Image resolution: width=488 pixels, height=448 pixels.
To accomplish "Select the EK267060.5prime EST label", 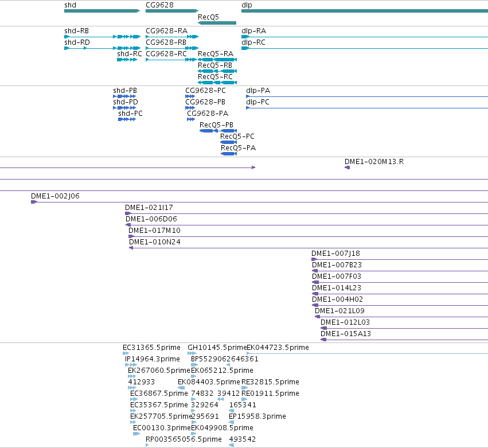I will [x=159, y=371].
